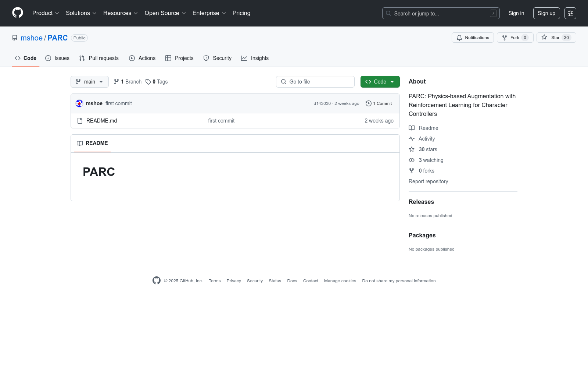This screenshot has height=368, width=588.
Task: Open the Packages section heading
Action: (422, 235)
